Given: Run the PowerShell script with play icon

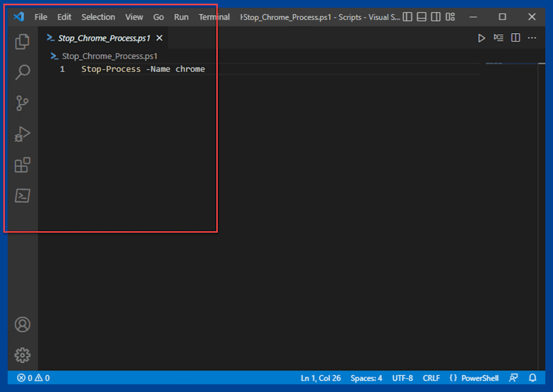Looking at the screenshot, I should 482,38.
